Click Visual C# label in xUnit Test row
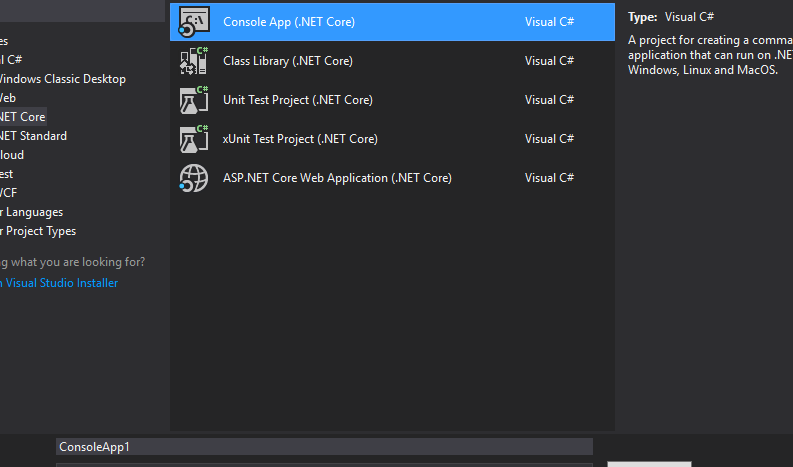Viewport: 793px width, 467px height. (549, 139)
